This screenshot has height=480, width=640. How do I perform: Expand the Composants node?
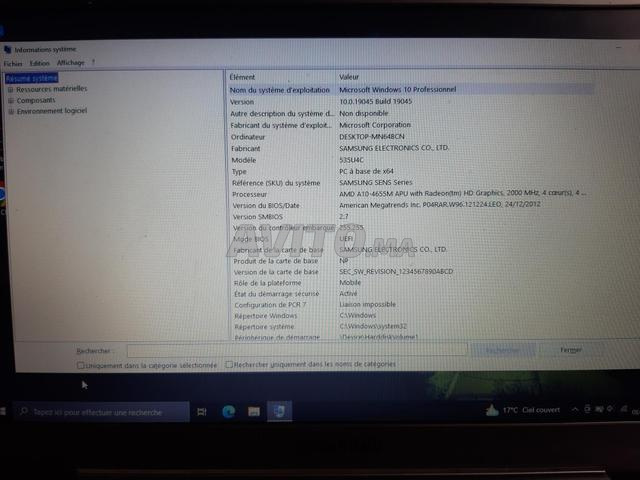tap(11, 100)
